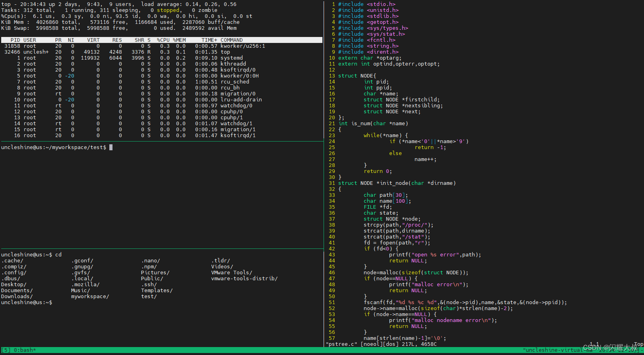Select the kthreadd process row
Viewport: 644px width, 355px height.
(x=233, y=64)
